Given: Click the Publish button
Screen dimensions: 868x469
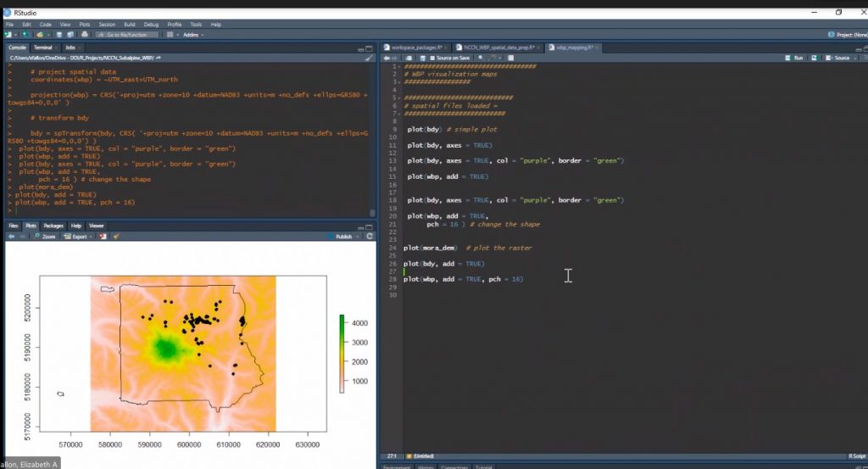Looking at the screenshot, I should [342, 237].
